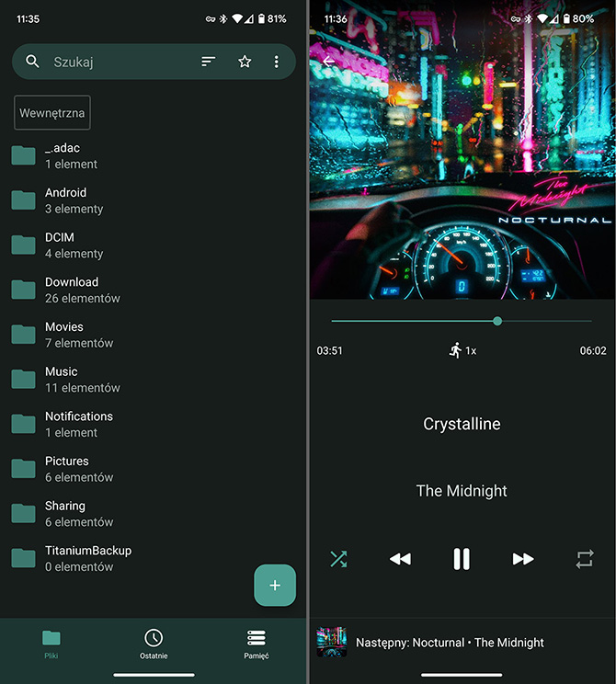The image size is (616, 684).
Task: Open the TitaniumBackup folder
Action: pos(154,559)
